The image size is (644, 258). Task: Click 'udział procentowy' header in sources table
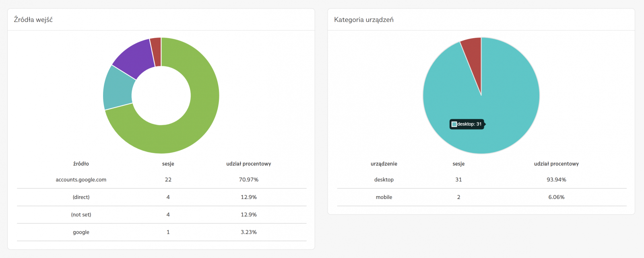tap(249, 164)
